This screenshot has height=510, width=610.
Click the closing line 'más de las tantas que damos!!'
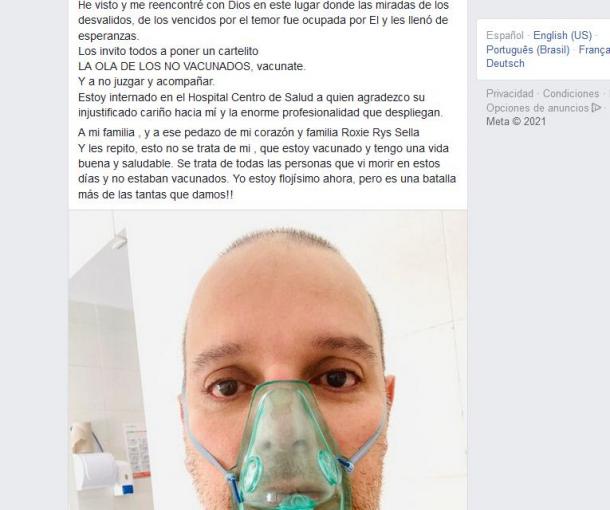(x=156, y=195)
